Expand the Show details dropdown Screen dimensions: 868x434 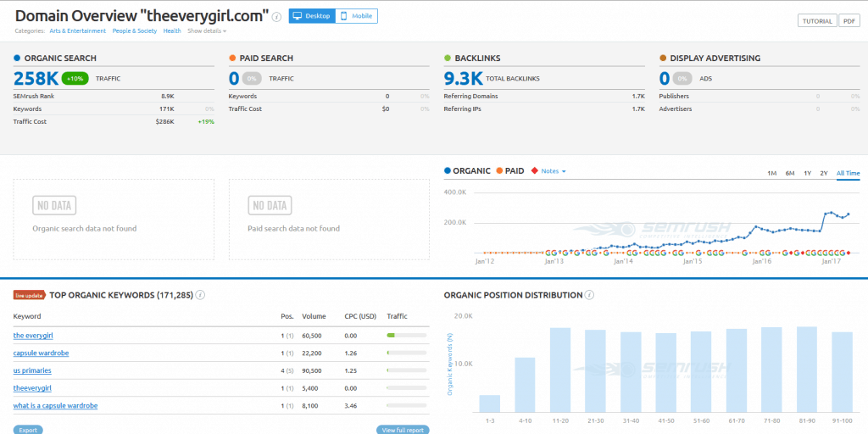click(207, 31)
